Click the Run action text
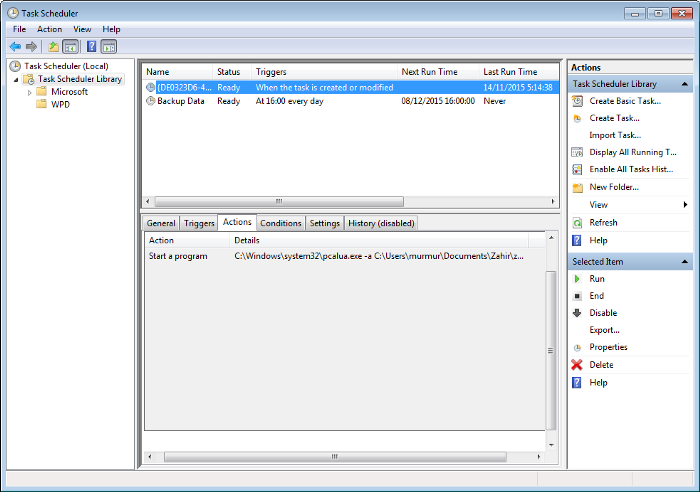 pyautogui.click(x=596, y=279)
